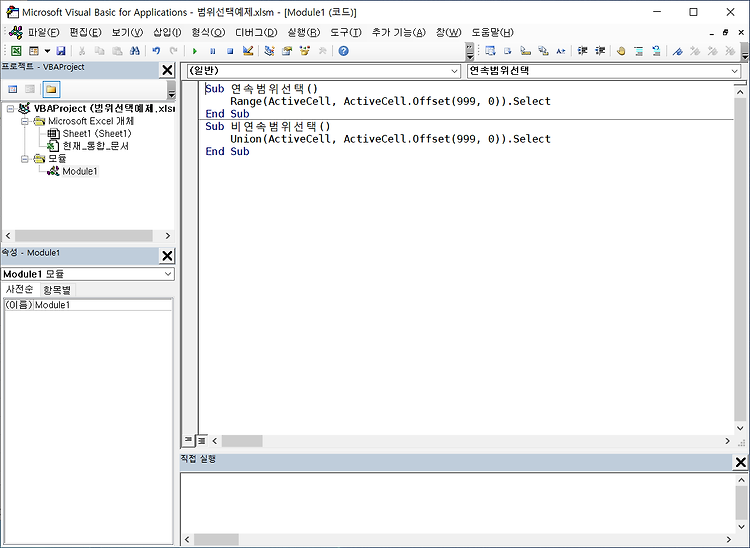Open the 도움말(H) menu

tap(492, 33)
